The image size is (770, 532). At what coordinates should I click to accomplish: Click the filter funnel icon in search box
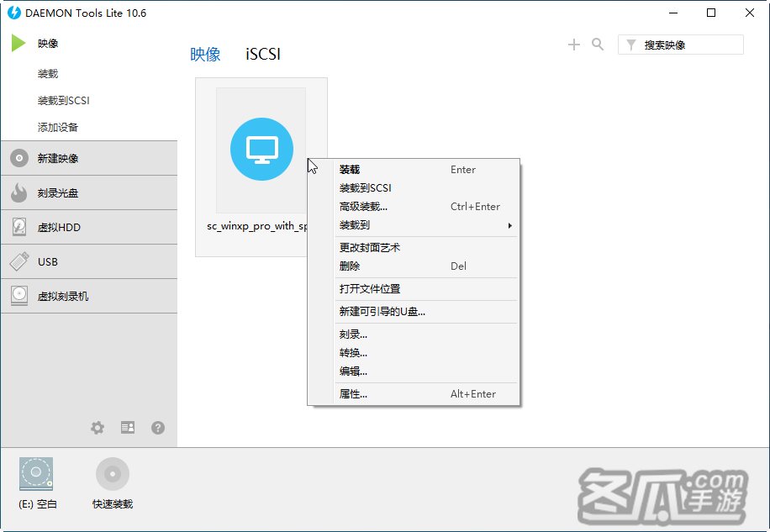tap(631, 45)
